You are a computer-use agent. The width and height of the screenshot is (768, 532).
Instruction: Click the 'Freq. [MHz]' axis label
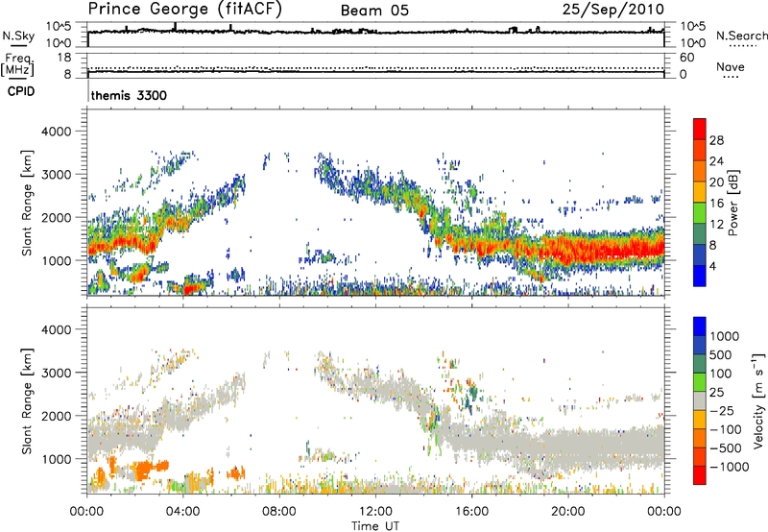tap(18, 65)
